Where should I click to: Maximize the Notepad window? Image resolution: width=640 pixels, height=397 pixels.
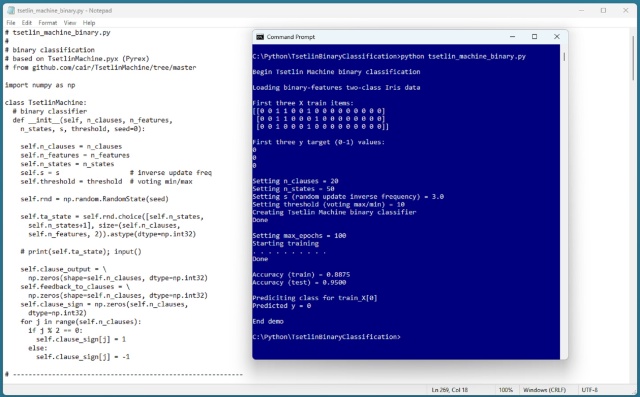pos(603,11)
